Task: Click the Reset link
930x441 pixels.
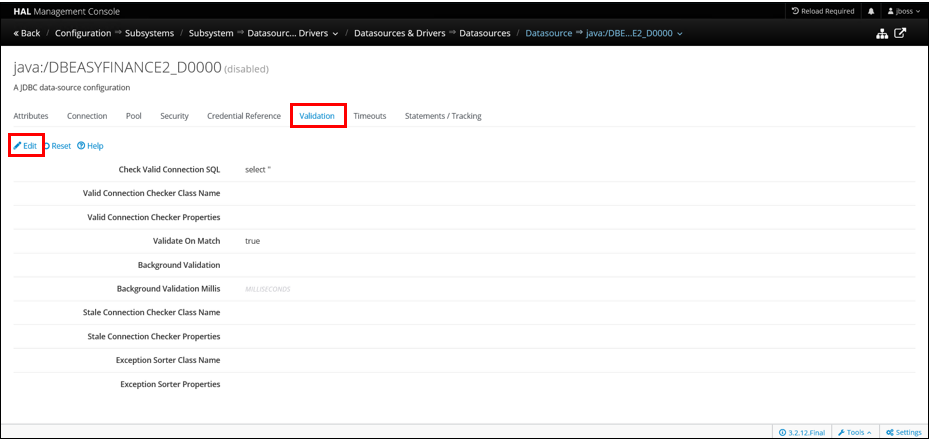Action: tap(58, 146)
